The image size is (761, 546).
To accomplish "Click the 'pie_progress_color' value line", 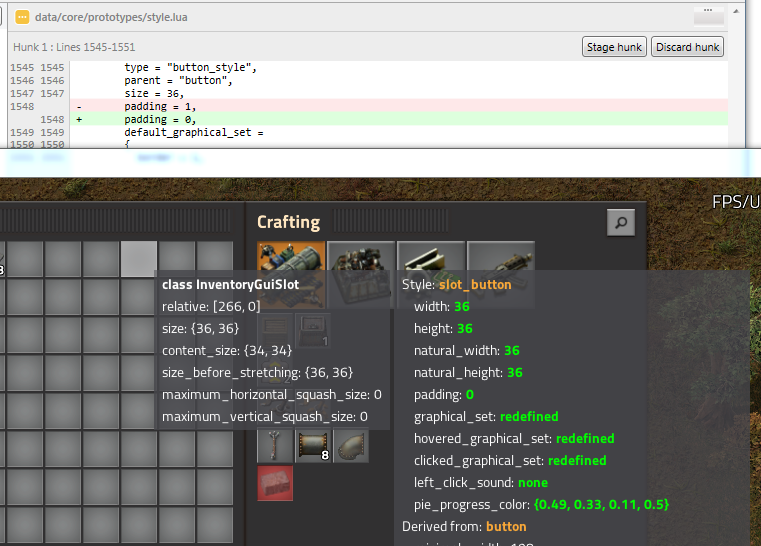I will pos(542,505).
